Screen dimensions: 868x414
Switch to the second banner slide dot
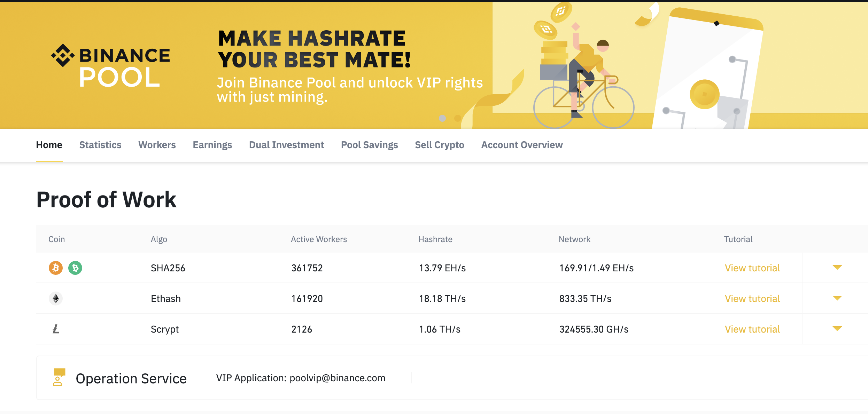458,118
